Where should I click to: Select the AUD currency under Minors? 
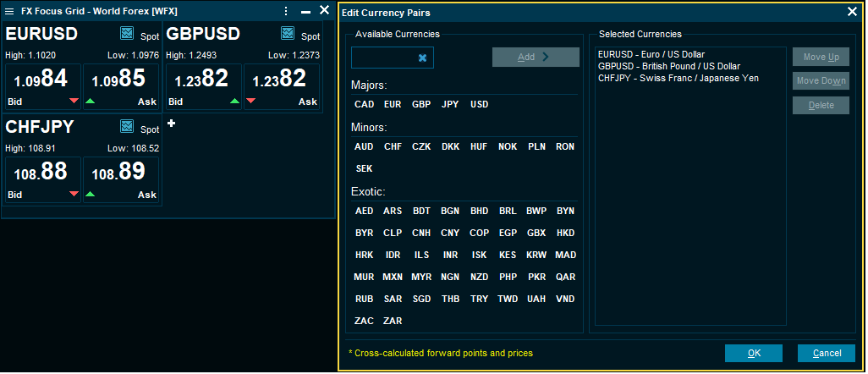point(364,146)
